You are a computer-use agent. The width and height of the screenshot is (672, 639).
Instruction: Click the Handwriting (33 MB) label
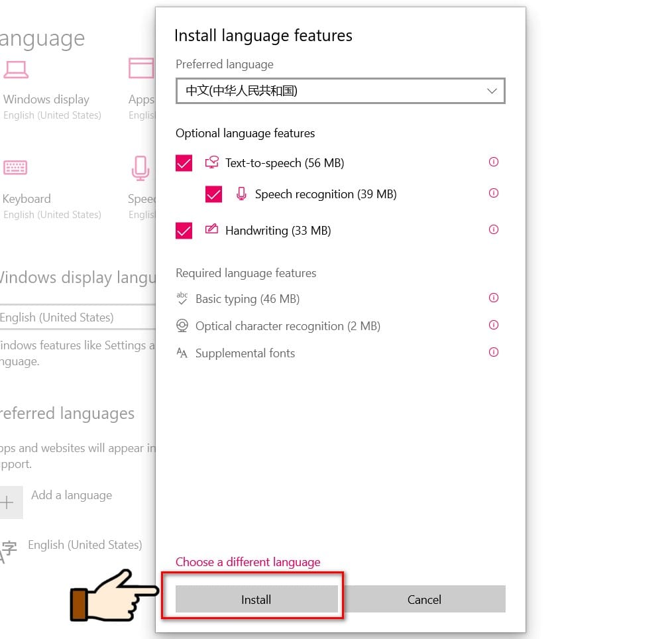pos(278,231)
